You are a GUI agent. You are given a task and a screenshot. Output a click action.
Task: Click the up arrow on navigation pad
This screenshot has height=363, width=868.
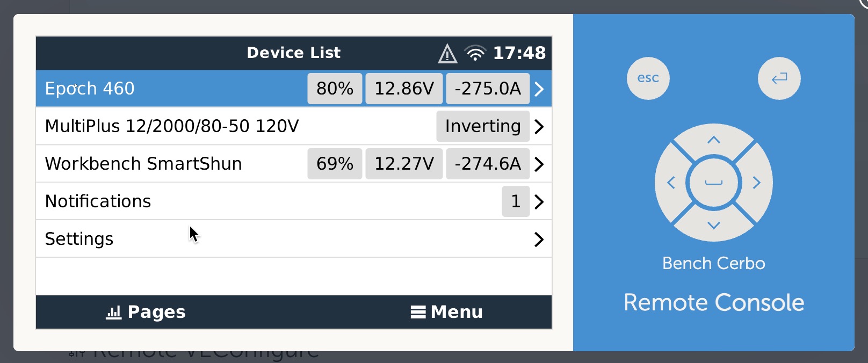click(713, 140)
